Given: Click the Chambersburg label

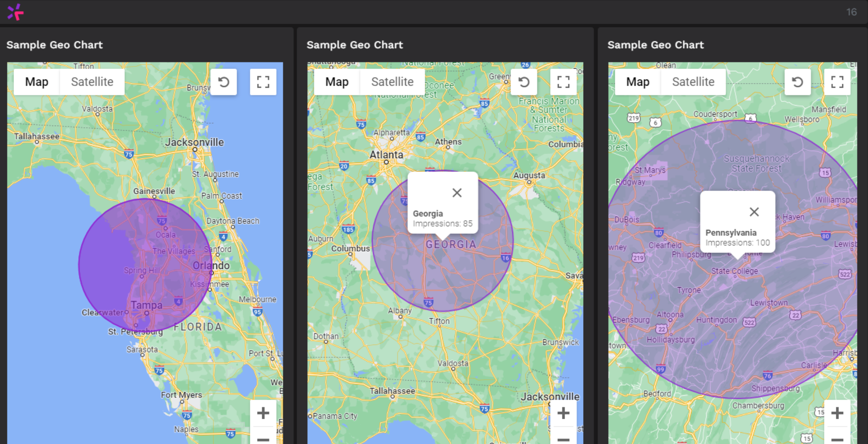Looking at the screenshot, I should tap(758, 406).
